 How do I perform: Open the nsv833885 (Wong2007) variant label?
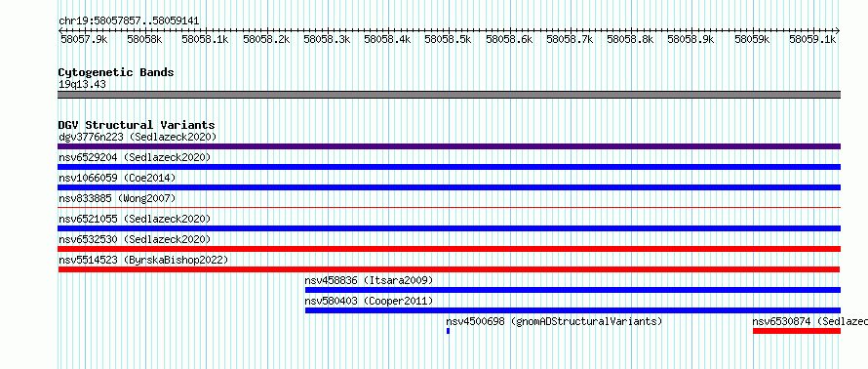(117, 198)
